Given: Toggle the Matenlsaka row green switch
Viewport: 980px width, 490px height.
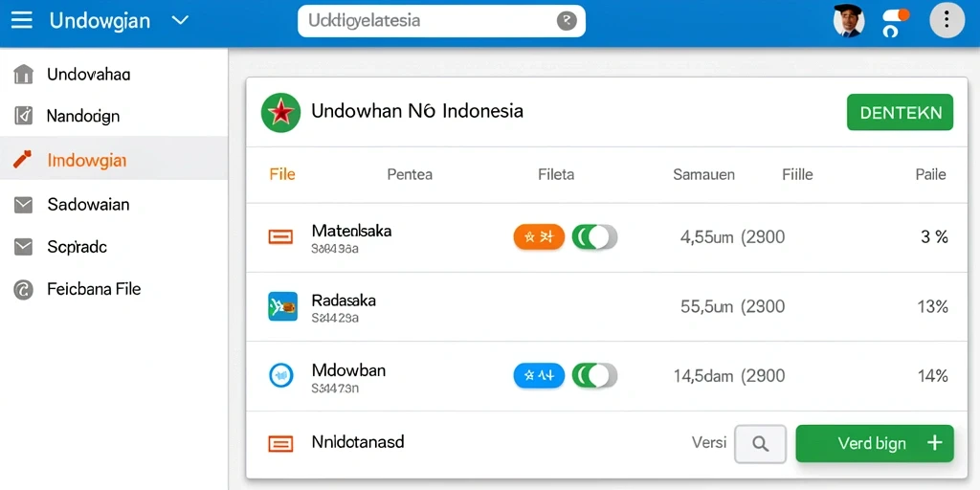Looking at the screenshot, I should point(594,237).
